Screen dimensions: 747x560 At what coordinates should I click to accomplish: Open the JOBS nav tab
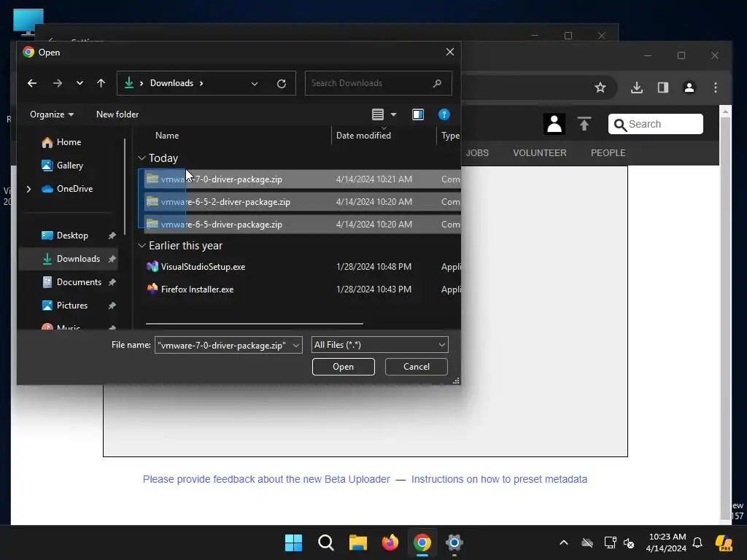[x=477, y=153]
